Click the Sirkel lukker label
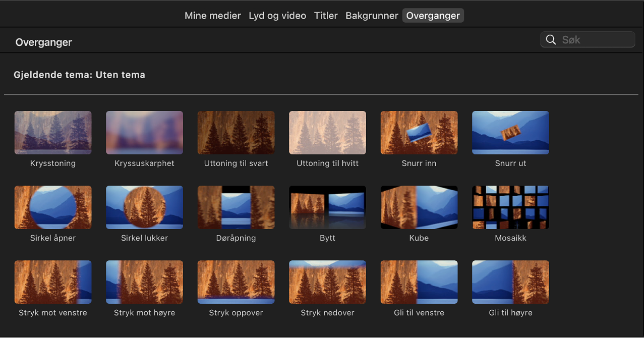 point(144,238)
